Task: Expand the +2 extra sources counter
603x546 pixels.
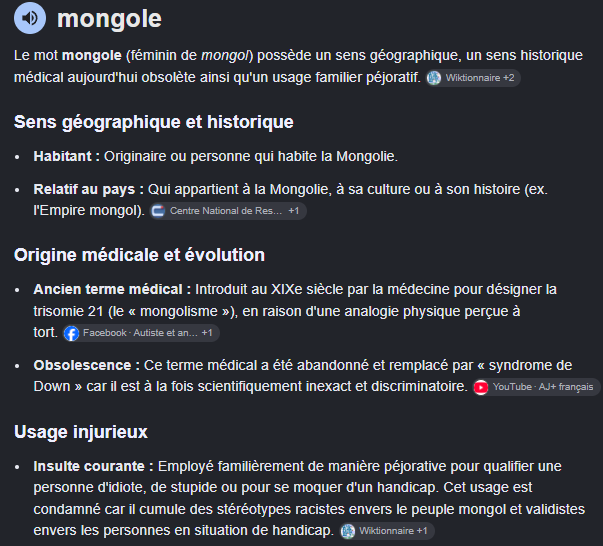Action: coord(509,78)
